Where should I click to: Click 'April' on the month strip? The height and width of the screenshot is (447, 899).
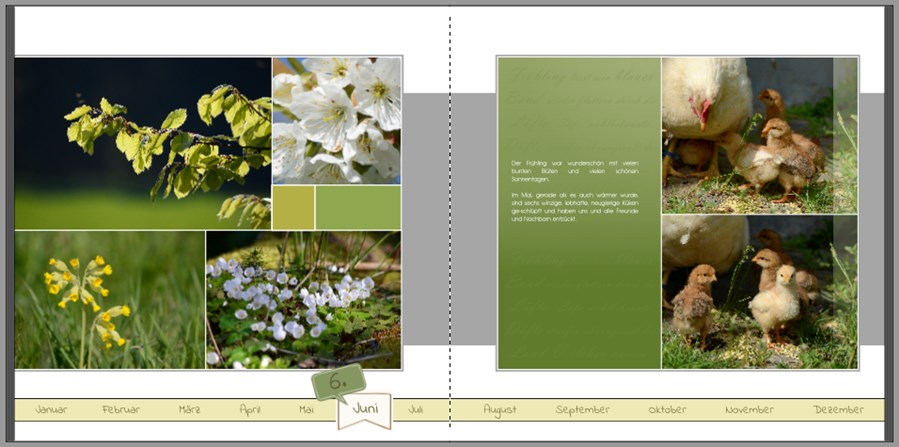coord(250,410)
